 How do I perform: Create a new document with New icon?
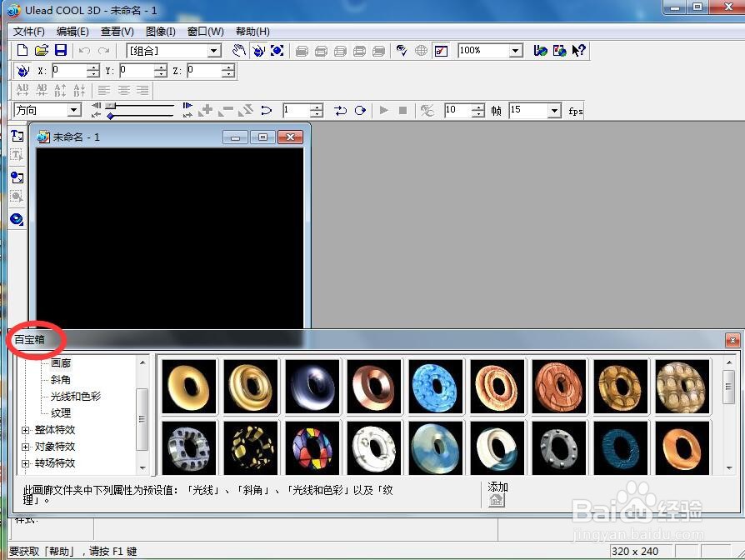coord(22,50)
